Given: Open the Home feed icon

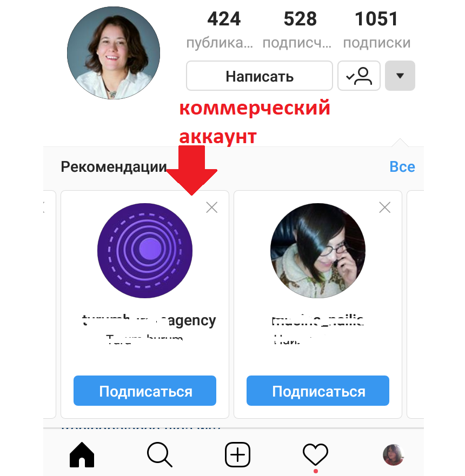Looking at the screenshot, I should (x=82, y=454).
